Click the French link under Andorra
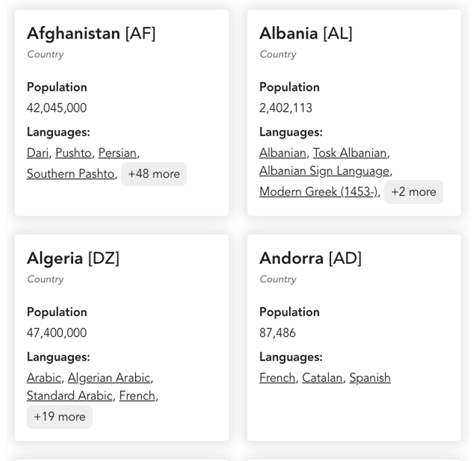The width and height of the screenshot is (476, 461). 276,378
